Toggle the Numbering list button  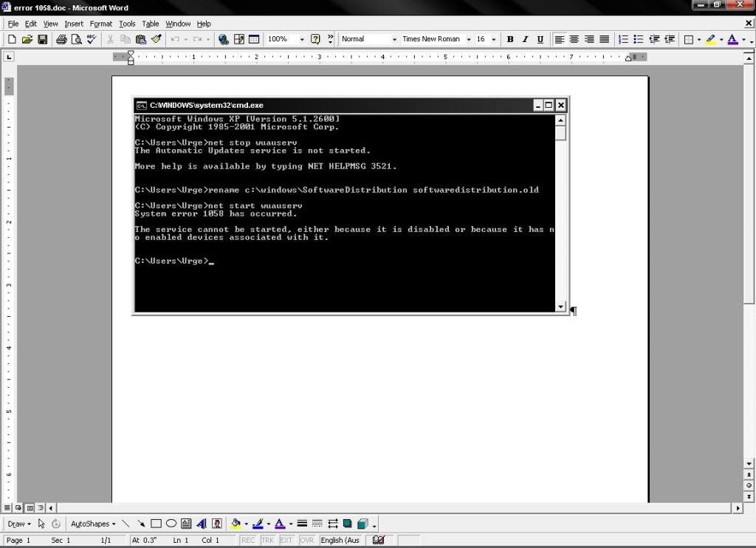pos(623,40)
